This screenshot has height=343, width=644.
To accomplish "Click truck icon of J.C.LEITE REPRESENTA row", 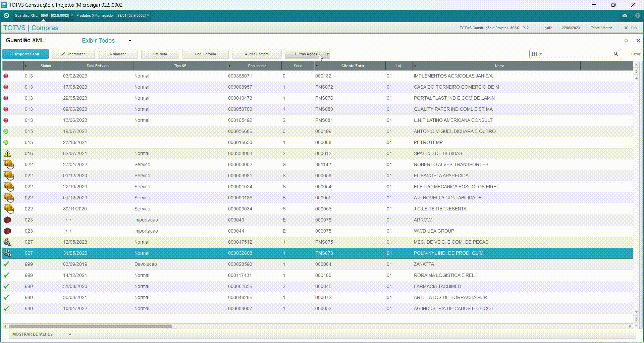I will (9, 209).
